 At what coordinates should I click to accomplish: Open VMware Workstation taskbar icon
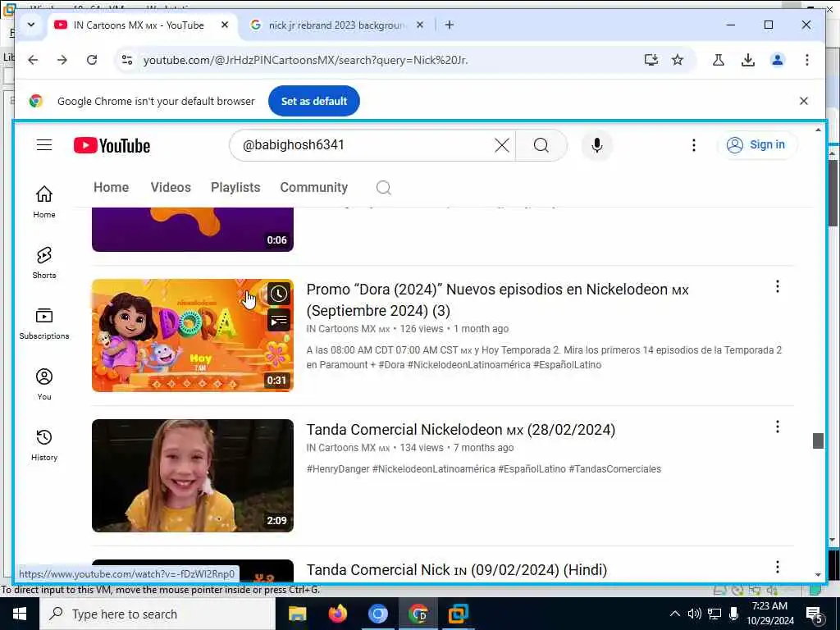(x=458, y=614)
